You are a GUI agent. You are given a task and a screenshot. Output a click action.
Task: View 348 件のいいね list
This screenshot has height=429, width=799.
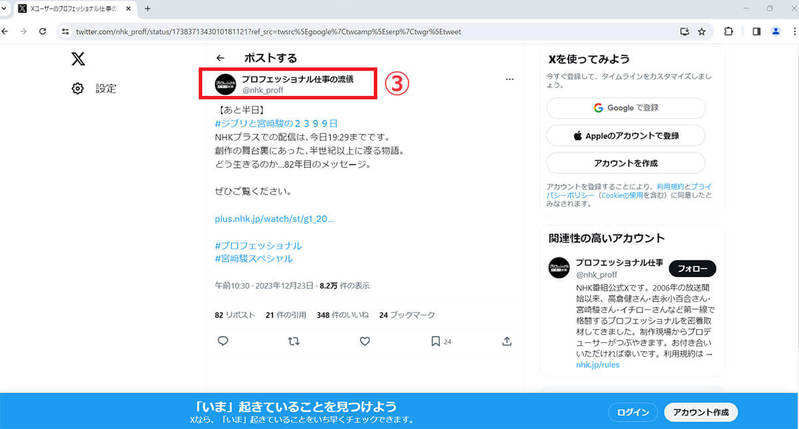click(x=342, y=315)
